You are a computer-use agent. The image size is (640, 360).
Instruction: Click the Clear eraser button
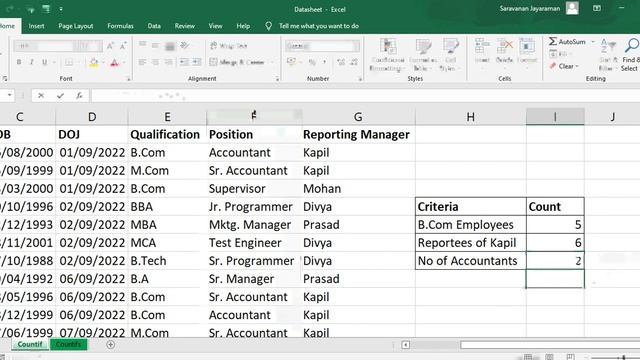[563, 66]
